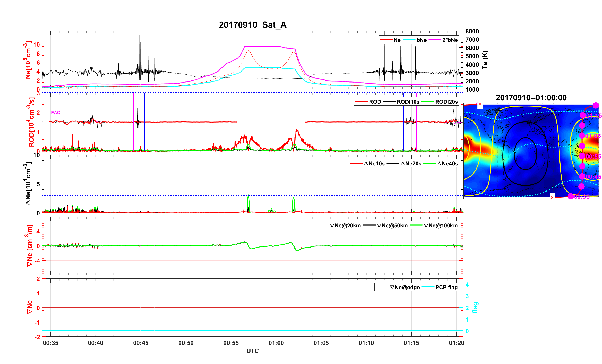The image size is (602, 364).
Task: Click the 01:15 magenta marker on the map
Action: tap(583, 115)
